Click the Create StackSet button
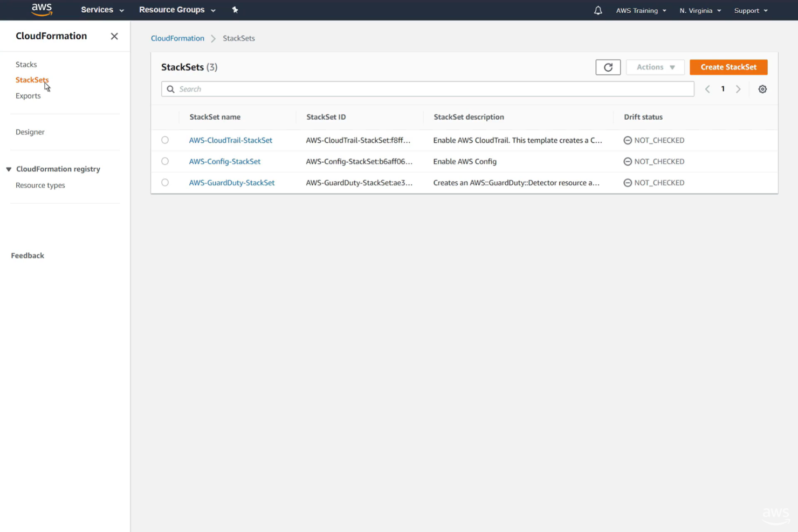The height and width of the screenshot is (532, 798). coord(728,67)
